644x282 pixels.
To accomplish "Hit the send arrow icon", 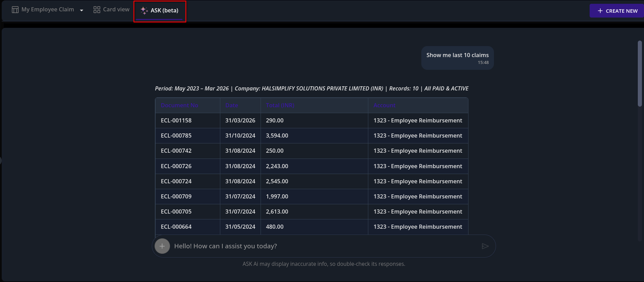I will (x=485, y=246).
